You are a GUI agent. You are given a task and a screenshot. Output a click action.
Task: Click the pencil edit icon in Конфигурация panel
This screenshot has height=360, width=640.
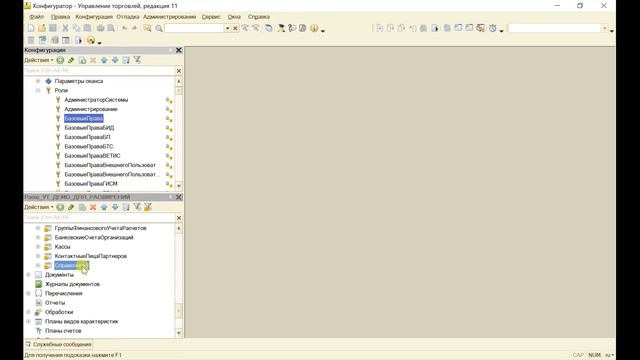(71, 60)
